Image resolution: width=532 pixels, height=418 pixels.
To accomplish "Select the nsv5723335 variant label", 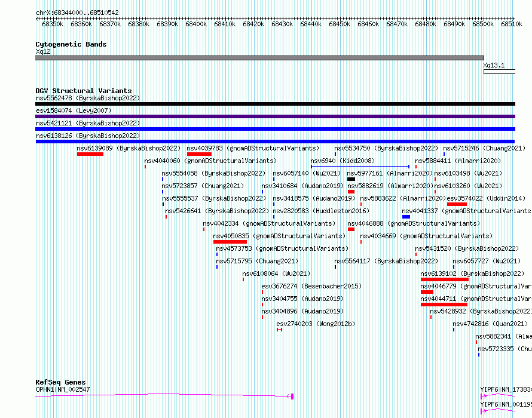I will coord(505,349).
